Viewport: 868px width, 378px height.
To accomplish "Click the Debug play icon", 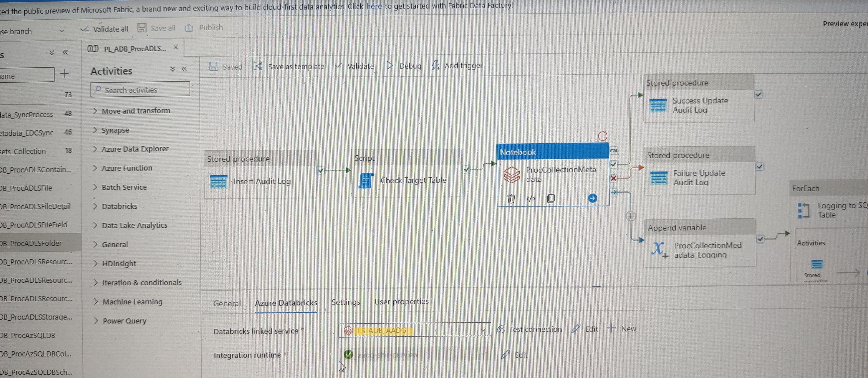I will (x=389, y=65).
